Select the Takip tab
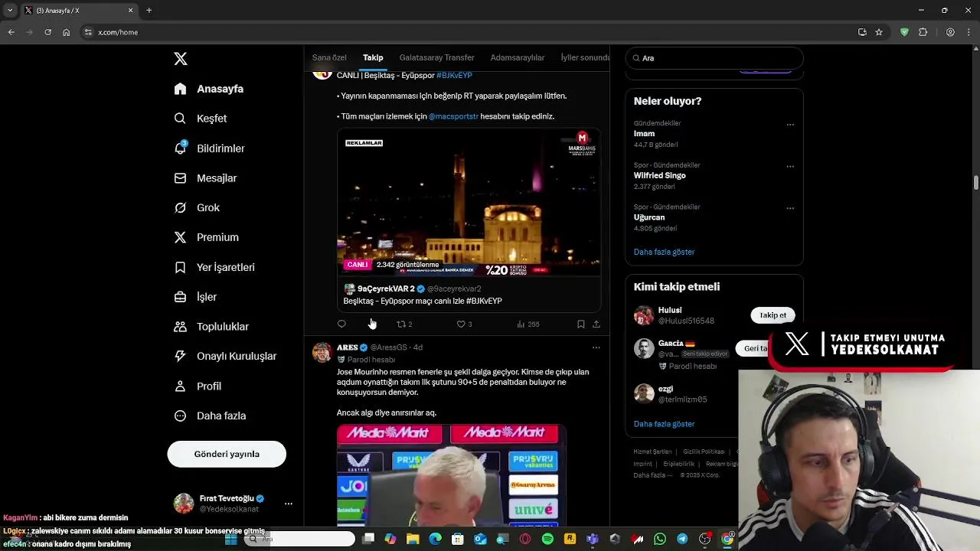 pyautogui.click(x=373, y=58)
